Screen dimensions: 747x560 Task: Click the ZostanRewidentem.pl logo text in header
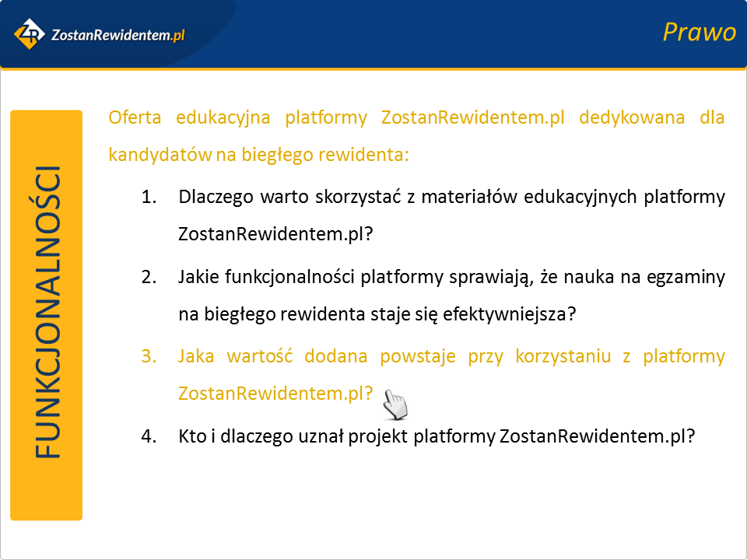pos(117,34)
